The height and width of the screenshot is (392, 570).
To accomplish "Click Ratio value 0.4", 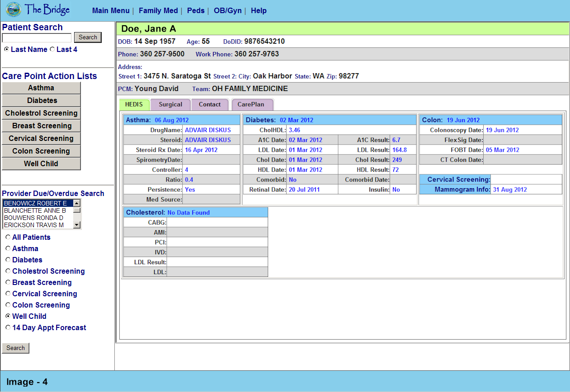I will coord(189,180).
